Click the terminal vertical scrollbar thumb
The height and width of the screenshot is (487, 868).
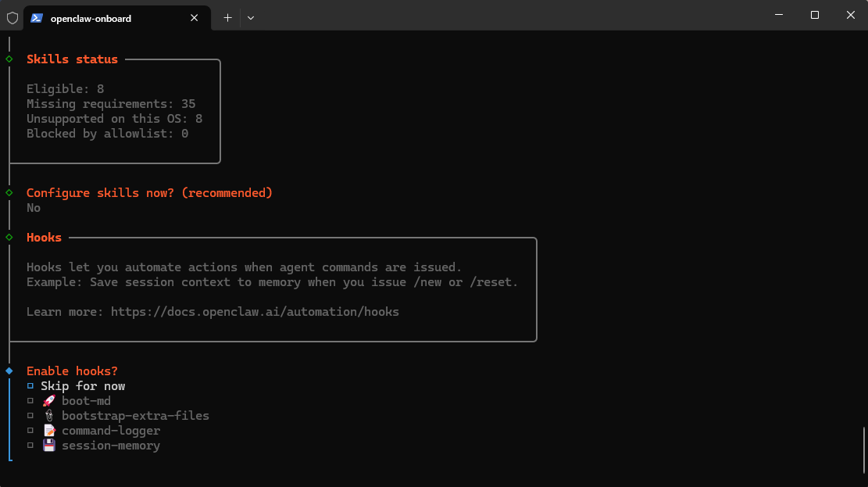pos(863,449)
